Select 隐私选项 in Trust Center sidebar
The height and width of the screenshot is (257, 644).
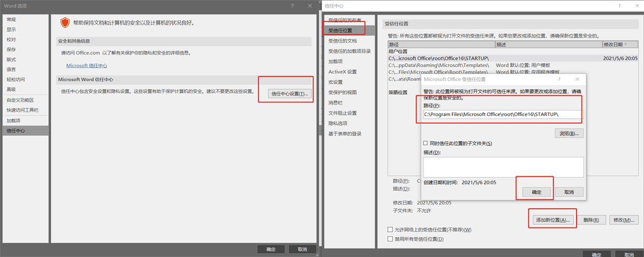pos(349,123)
